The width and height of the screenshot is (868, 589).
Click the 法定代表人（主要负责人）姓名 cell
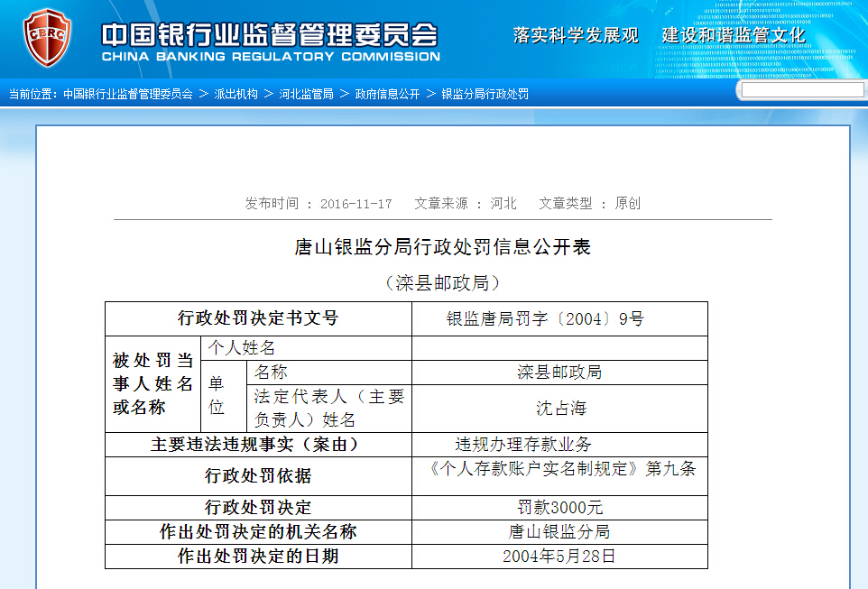[x=329, y=409]
